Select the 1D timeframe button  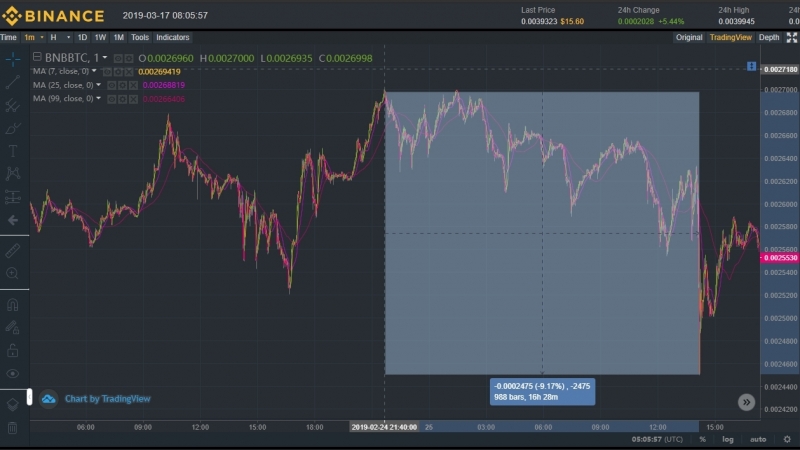coord(82,37)
